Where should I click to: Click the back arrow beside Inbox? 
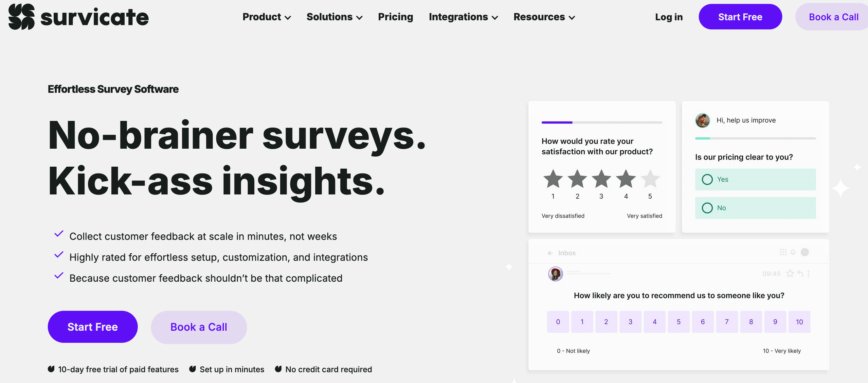point(550,253)
